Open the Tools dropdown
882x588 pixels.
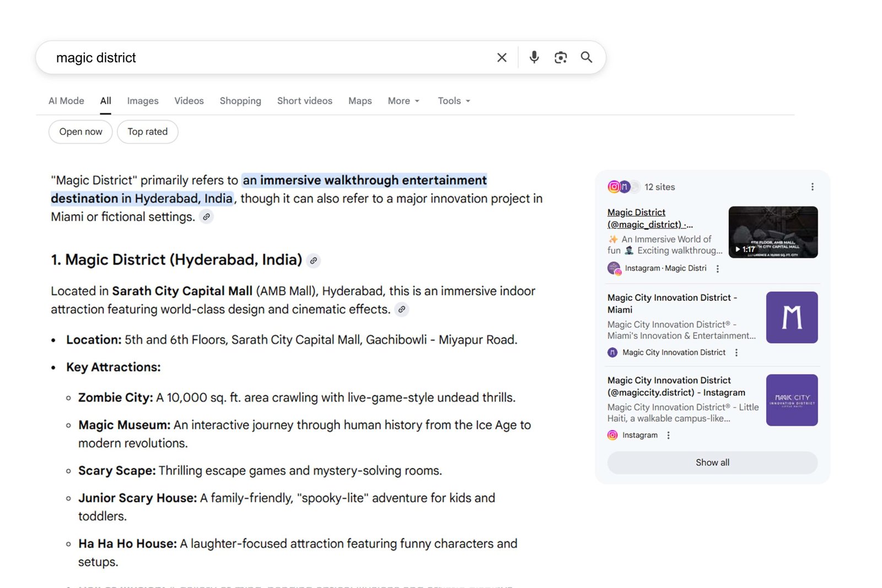click(453, 101)
